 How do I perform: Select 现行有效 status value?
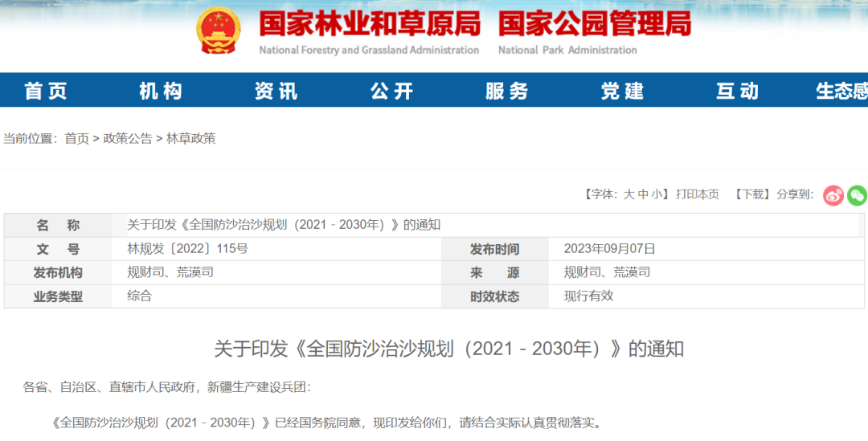coord(588,296)
